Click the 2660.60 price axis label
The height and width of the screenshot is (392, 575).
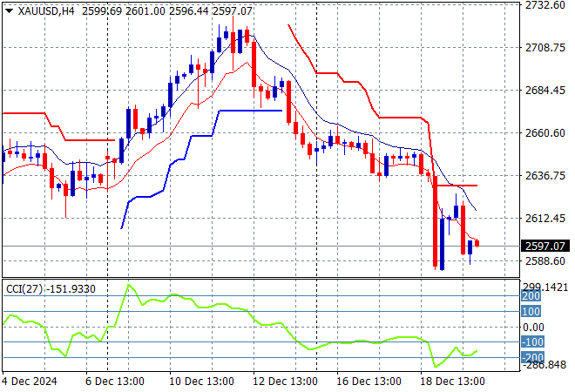pyautogui.click(x=545, y=132)
